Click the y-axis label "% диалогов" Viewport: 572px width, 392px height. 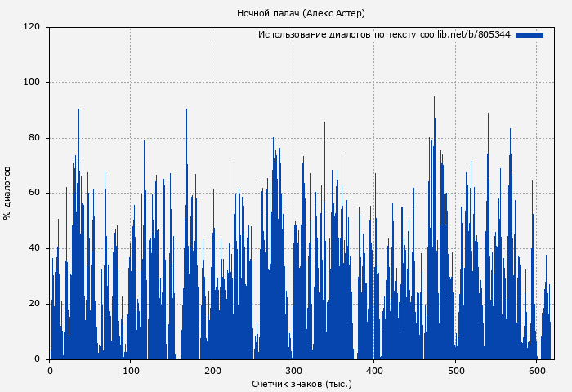[7, 193]
